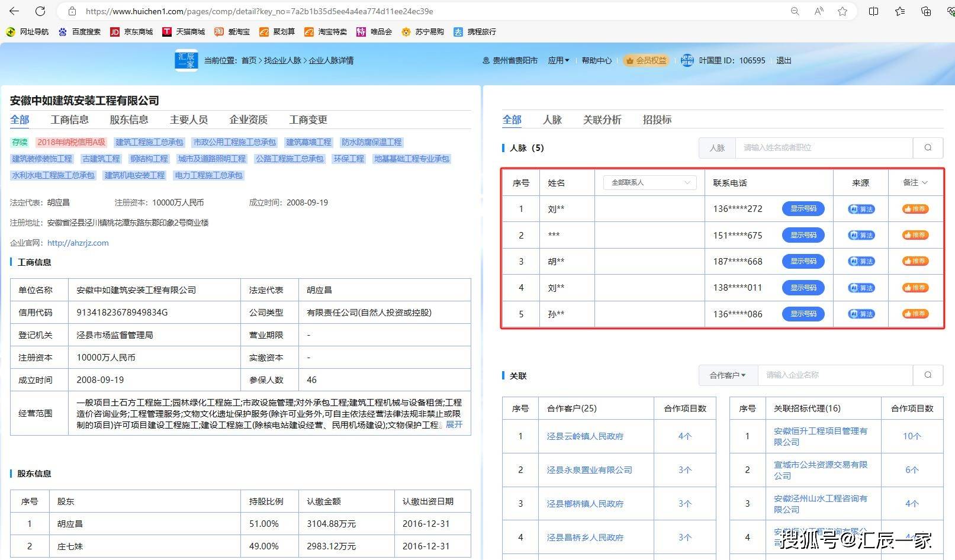Focus the 请输入企业名称 search field
955x560 pixels.
(x=835, y=375)
